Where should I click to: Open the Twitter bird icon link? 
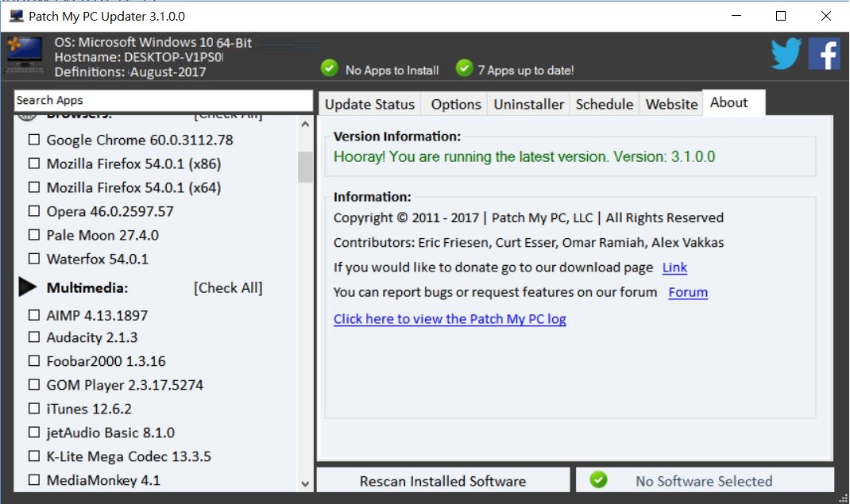pyautogui.click(x=786, y=53)
